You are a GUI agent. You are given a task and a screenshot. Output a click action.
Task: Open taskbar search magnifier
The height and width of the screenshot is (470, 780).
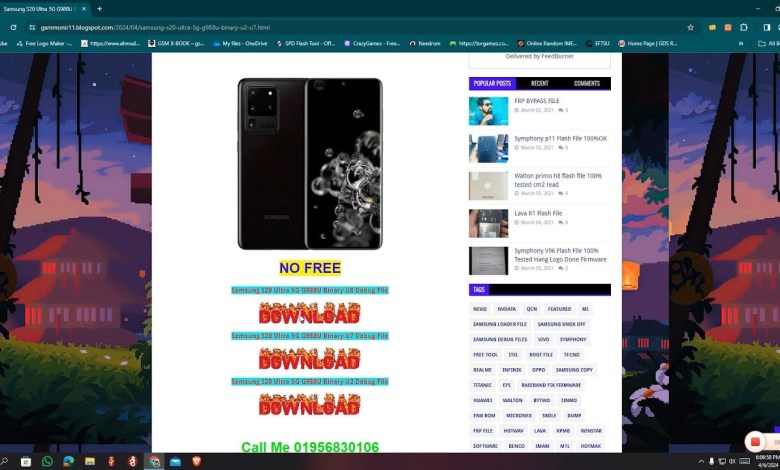[4, 461]
